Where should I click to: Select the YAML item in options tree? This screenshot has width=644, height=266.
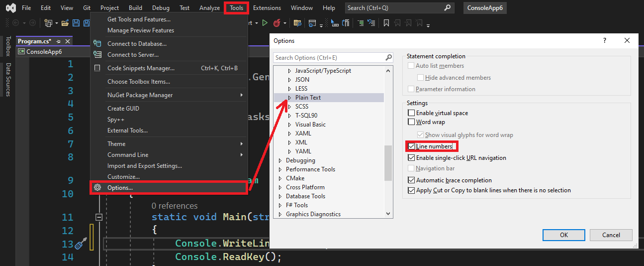(303, 151)
